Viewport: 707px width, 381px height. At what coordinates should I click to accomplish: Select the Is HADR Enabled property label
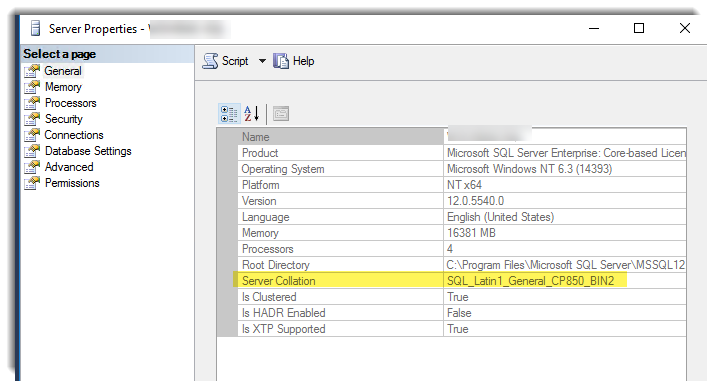tap(284, 313)
